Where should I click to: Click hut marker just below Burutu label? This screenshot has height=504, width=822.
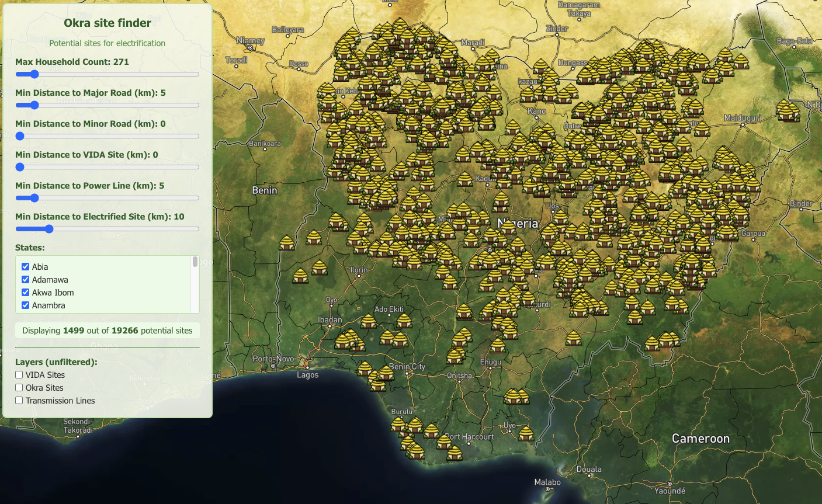point(398,425)
